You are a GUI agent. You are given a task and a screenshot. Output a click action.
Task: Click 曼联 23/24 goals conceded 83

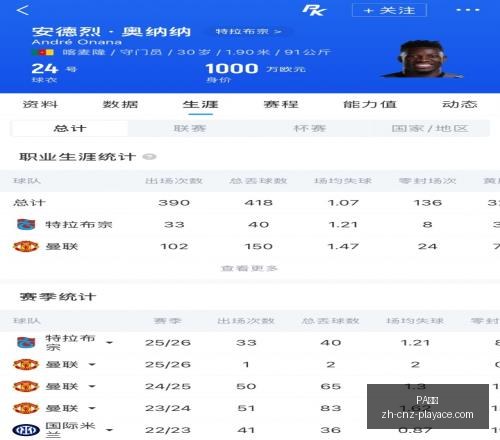point(331,408)
